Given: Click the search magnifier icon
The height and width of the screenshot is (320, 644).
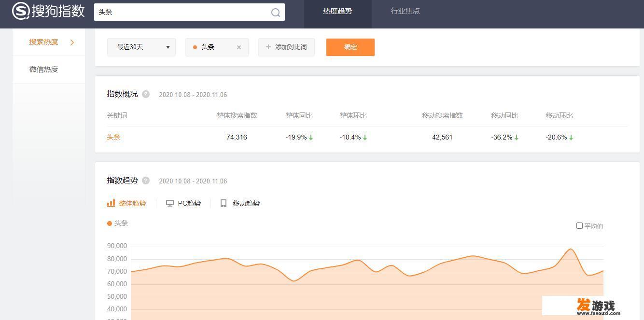Looking at the screenshot, I should [276, 13].
